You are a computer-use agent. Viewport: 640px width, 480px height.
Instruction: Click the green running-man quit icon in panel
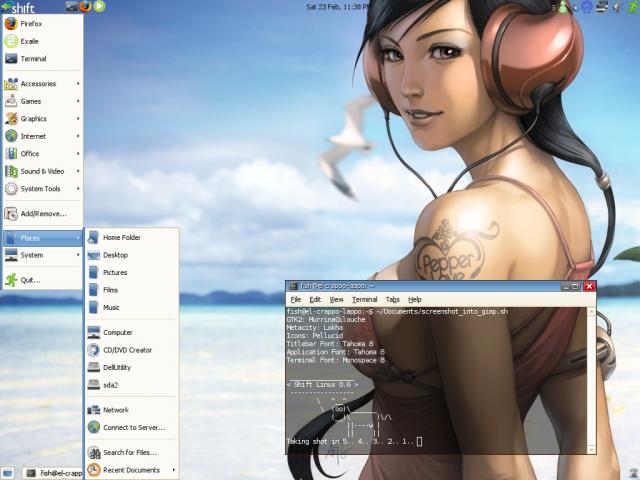point(632,7)
